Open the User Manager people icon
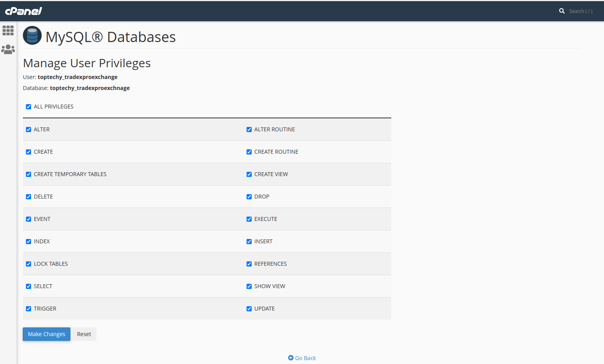 (x=8, y=49)
